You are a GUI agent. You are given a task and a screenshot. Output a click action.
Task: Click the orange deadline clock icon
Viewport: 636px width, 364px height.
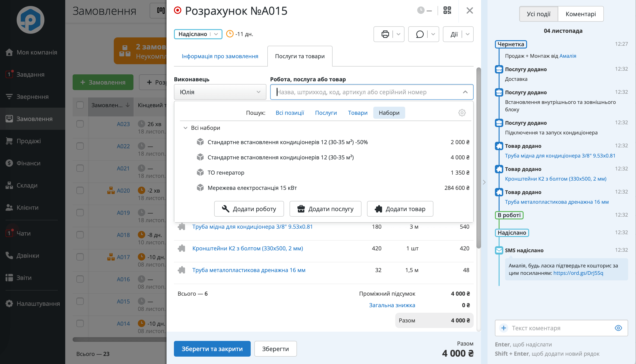coord(229,34)
